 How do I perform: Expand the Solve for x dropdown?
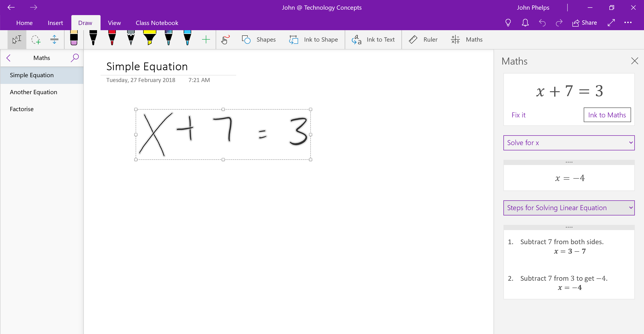click(x=569, y=143)
